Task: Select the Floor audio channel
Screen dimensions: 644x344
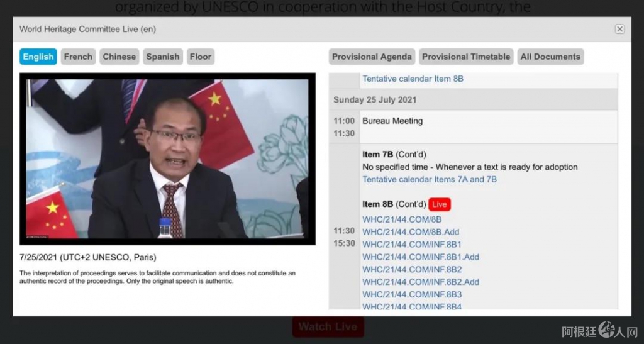Action: 200,57
